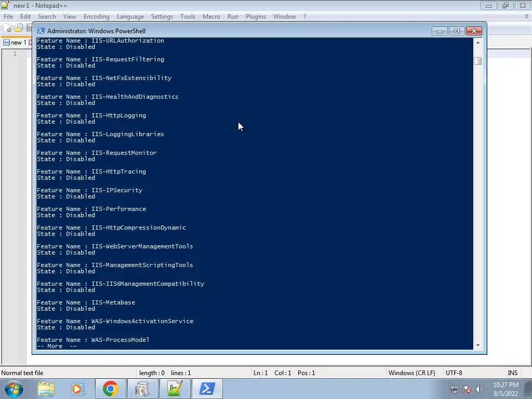532x399 pixels.
Task: Click the 'IIS-NetFxExtensibility' feature line
Action: [104, 78]
